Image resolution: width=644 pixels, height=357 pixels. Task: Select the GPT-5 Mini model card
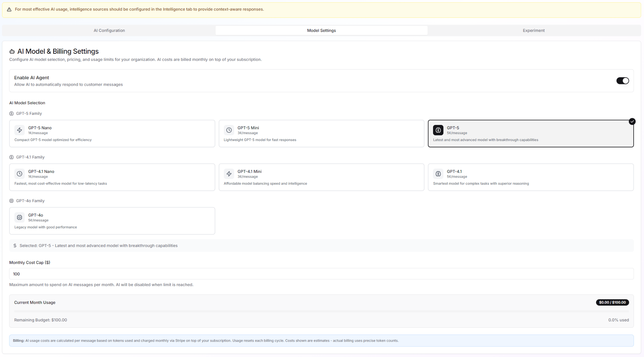pos(321,134)
